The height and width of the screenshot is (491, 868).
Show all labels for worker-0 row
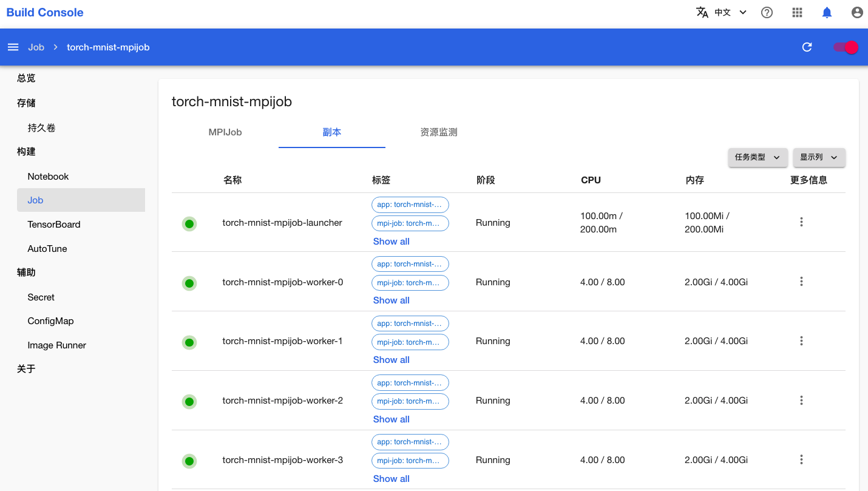[x=392, y=300]
